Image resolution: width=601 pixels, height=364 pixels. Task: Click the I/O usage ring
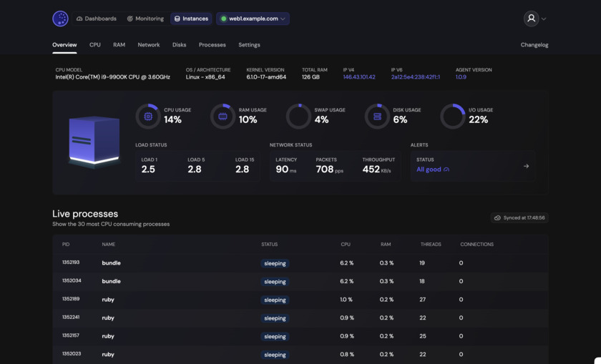coord(452,116)
